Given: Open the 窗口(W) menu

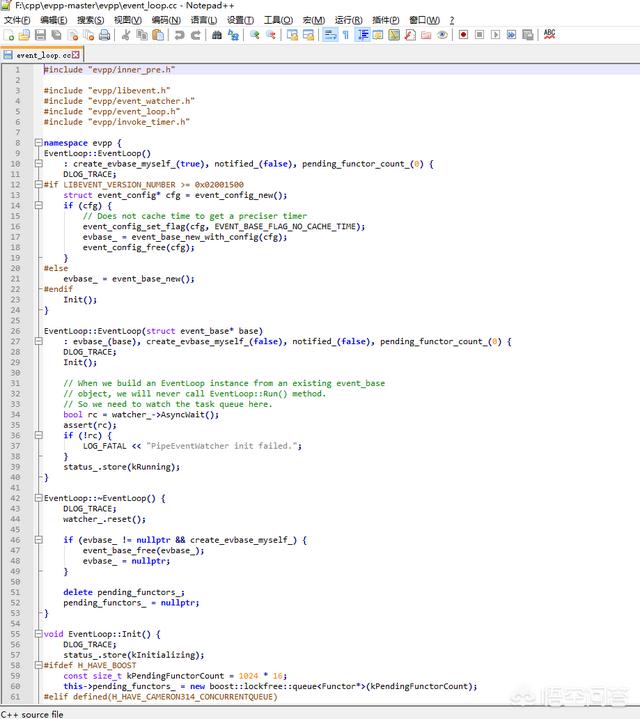Looking at the screenshot, I should tap(425, 20).
